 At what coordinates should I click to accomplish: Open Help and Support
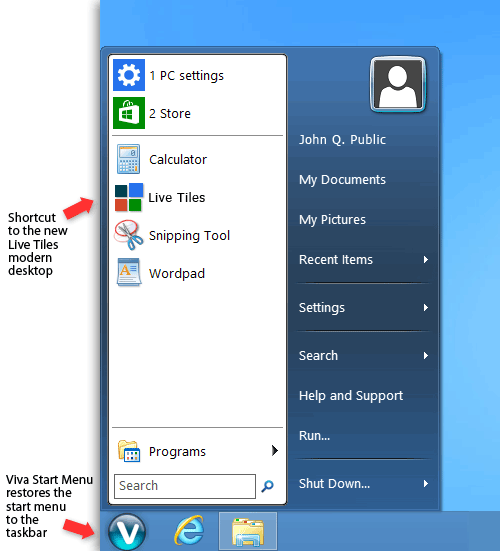coord(351,396)
